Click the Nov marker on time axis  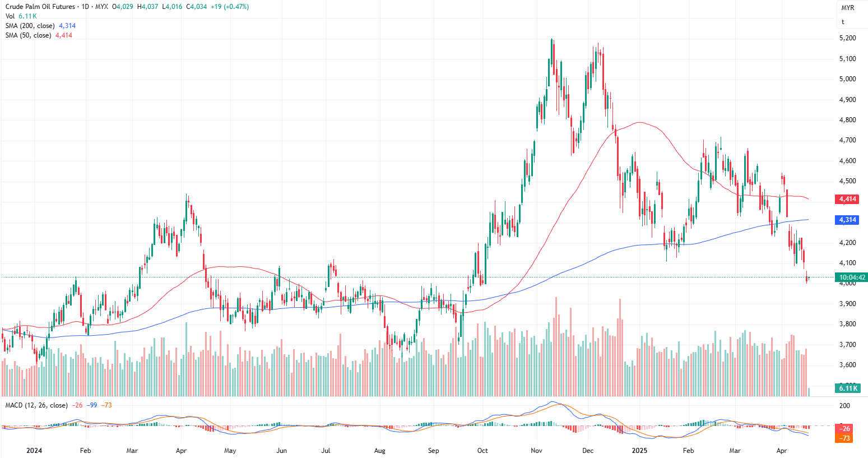(536, 451)
